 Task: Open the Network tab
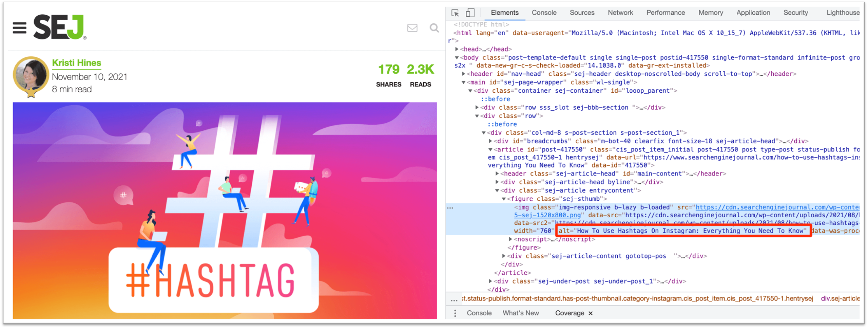(x=620, y=13)
